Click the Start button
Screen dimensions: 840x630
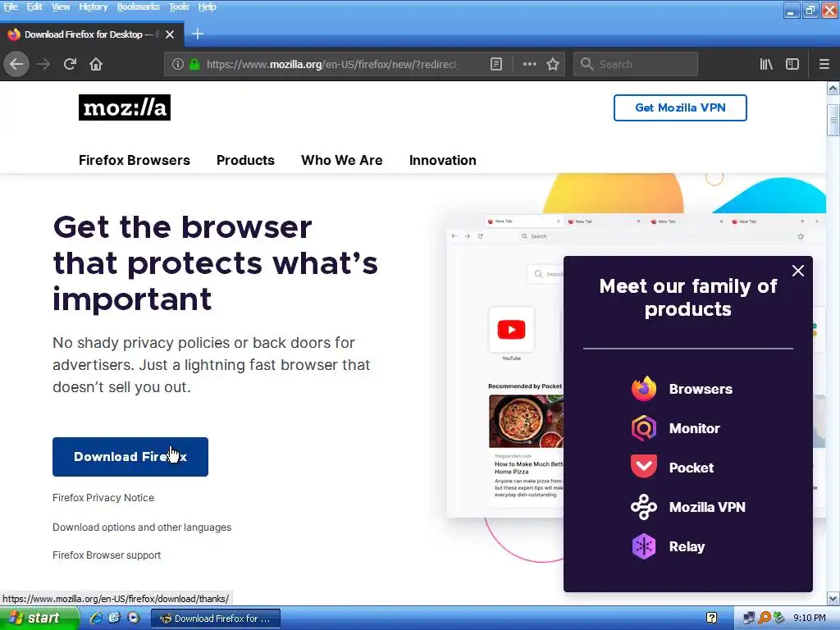pyautogui.click(x=39, y=618)
